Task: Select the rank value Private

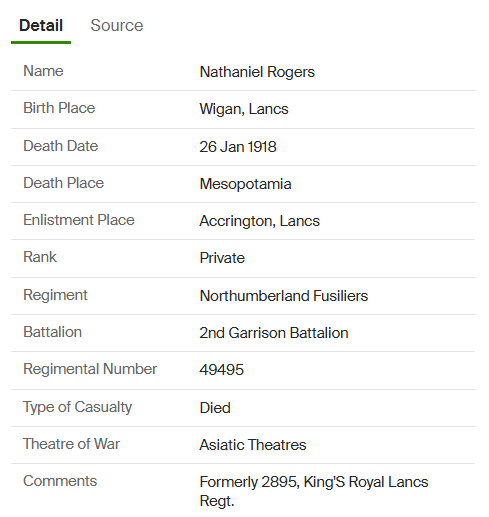Action: 222,258
